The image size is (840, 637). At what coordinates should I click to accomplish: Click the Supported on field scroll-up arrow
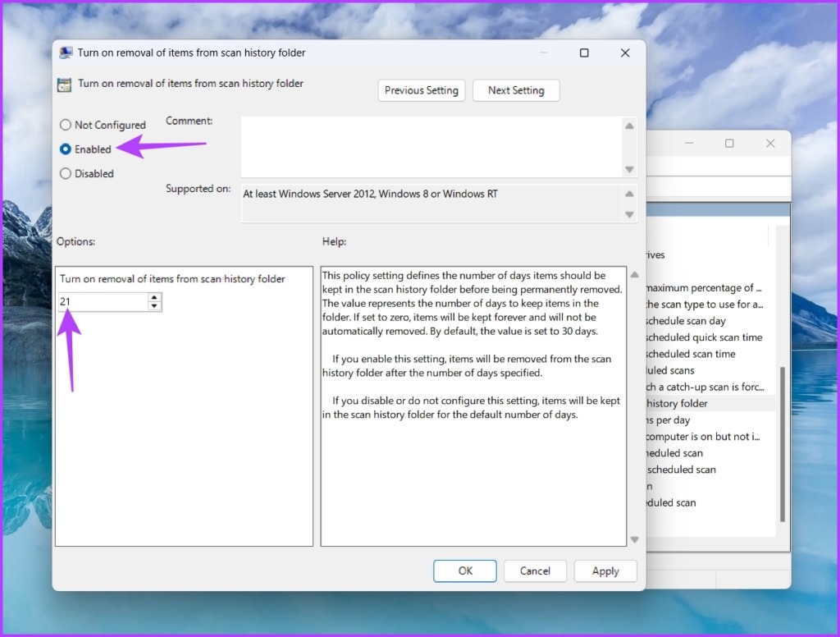point(630,193)
